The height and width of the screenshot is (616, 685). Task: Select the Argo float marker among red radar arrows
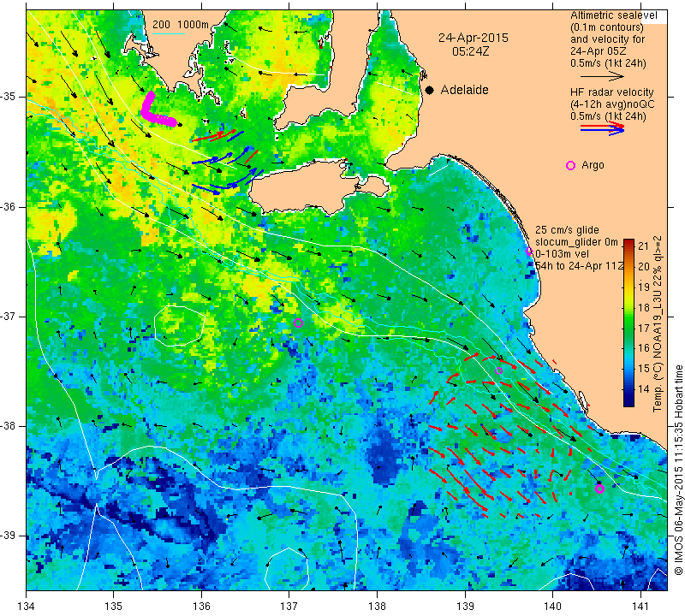tap(499, 370)
